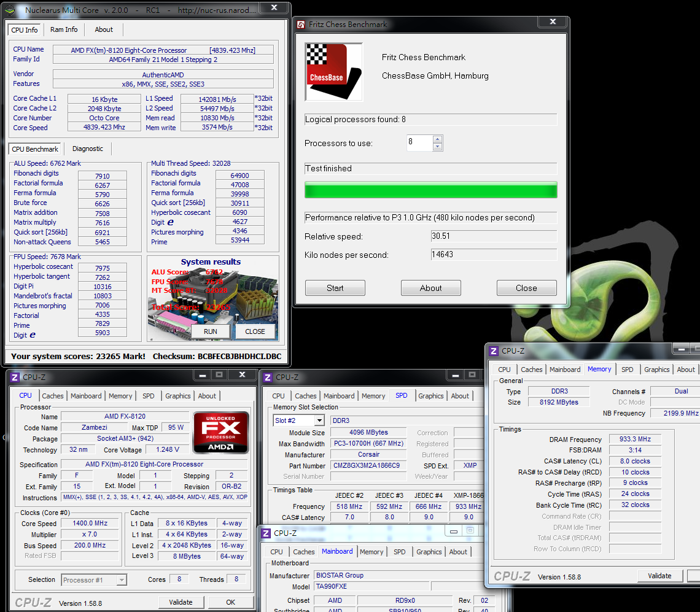Click the Processors to use input field
The height and width of the screenshot is (612, 700).
(x=419, y=143)
